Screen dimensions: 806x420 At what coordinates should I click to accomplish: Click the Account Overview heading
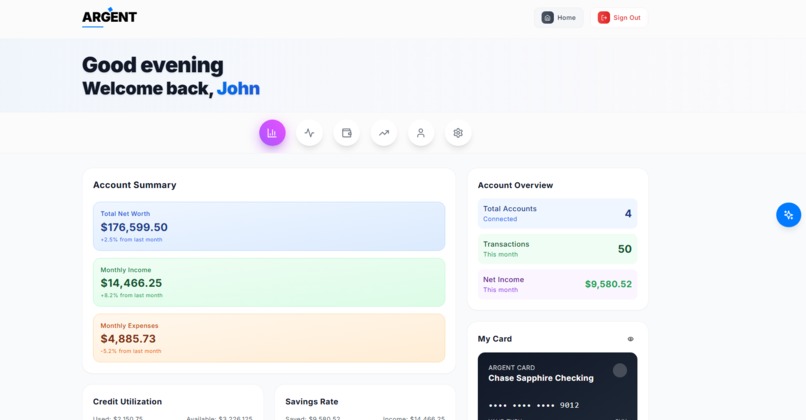point(516,185)
